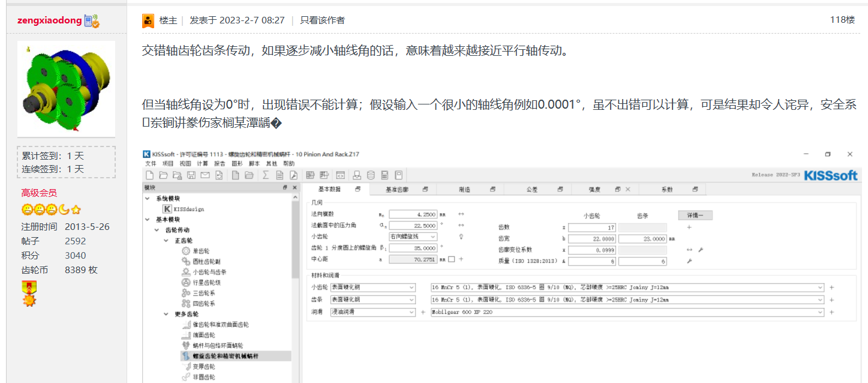Screen dimensions: 868x383
Task: Click the helix angle field 35.0000
Action: pyautogui.click(x=413, y=248)
